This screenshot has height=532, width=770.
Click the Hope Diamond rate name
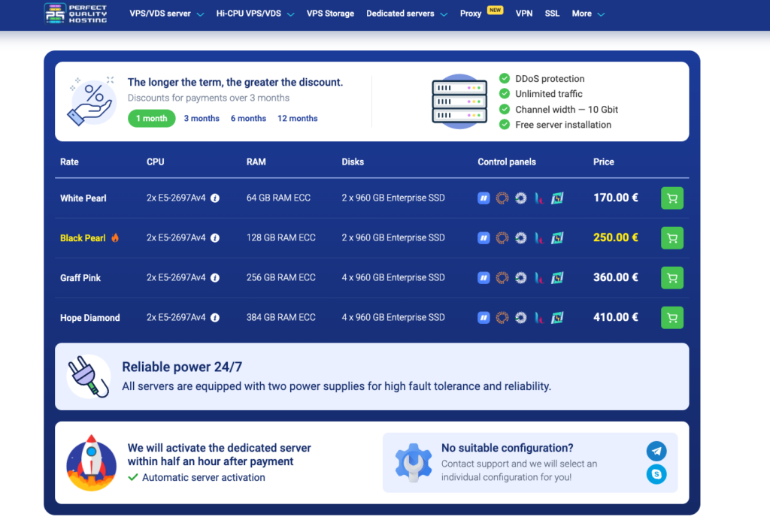(90, 318)
